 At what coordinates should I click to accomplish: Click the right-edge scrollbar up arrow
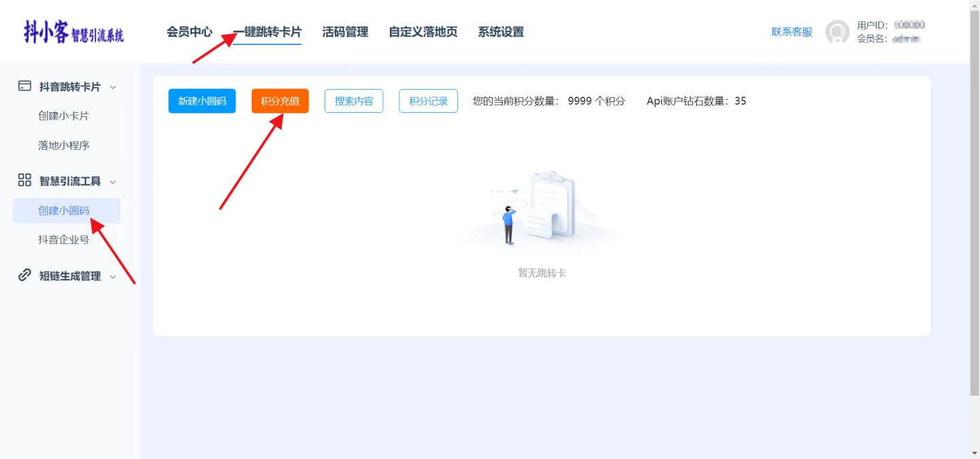coord(975,5)
